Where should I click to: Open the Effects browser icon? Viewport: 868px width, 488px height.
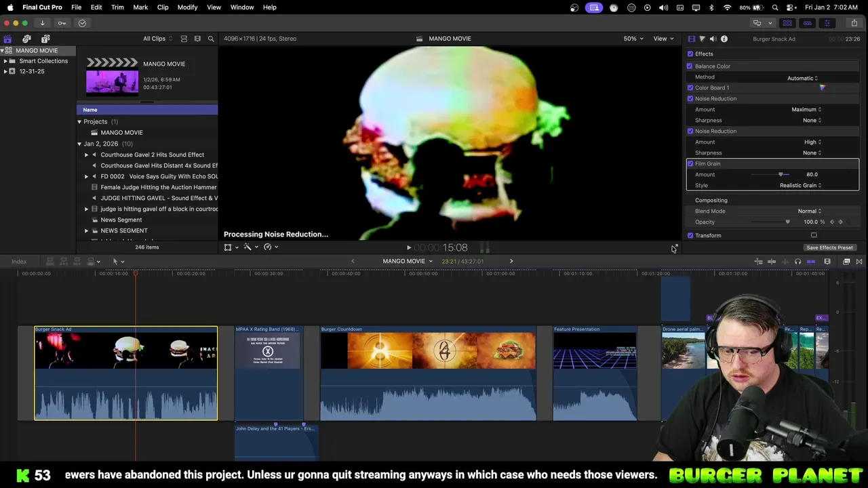[846, 262]
